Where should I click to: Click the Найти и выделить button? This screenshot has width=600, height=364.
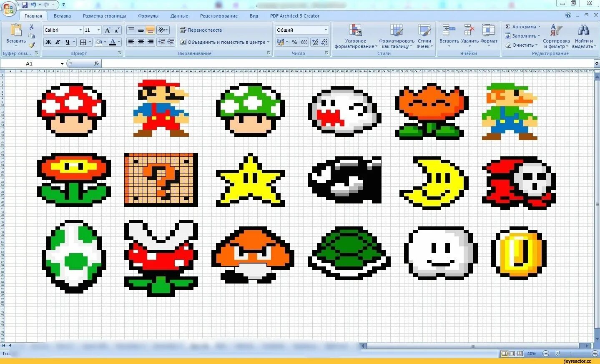pos(584,36)
